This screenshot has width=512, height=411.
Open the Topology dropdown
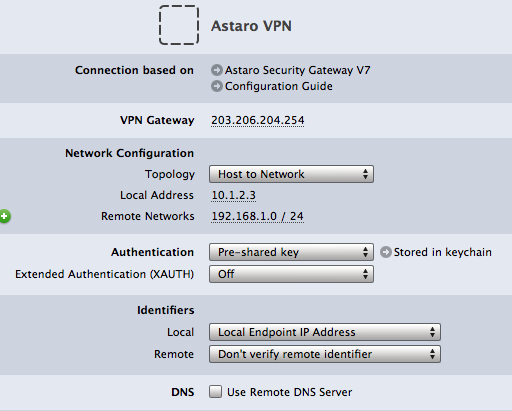(291, 174)
